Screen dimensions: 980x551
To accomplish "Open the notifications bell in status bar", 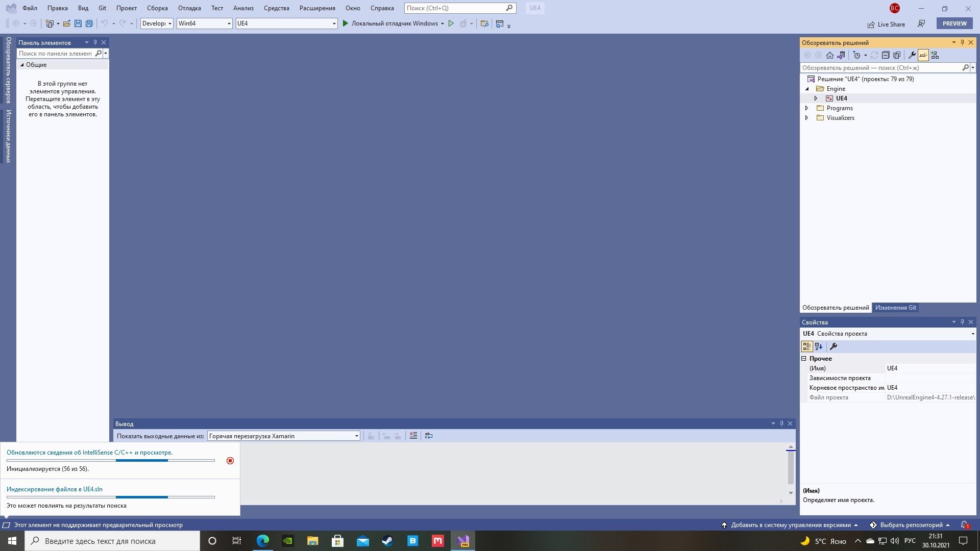I will pyautogui.click(x=965, y=525).
